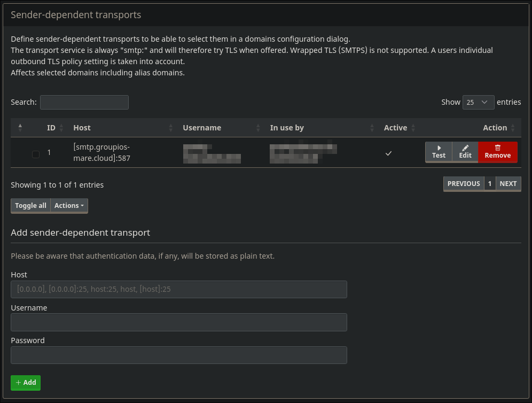Click inside the Search field

[84, 102]
